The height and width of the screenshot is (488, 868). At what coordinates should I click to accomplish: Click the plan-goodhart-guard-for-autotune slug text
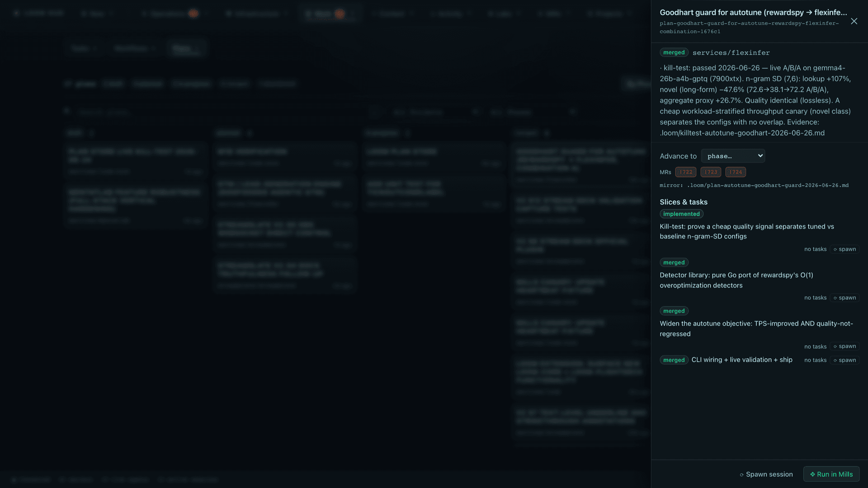pos(749,27)
